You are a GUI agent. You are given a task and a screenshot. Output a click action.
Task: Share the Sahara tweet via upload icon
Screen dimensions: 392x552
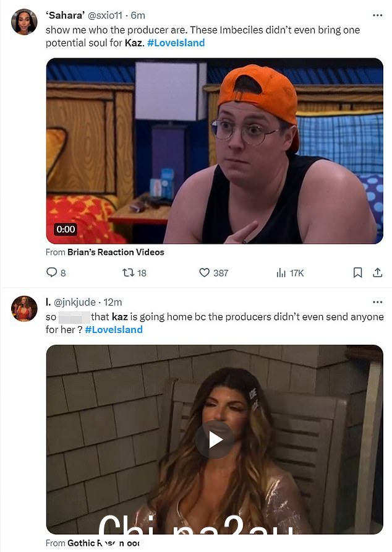point(378,272)
